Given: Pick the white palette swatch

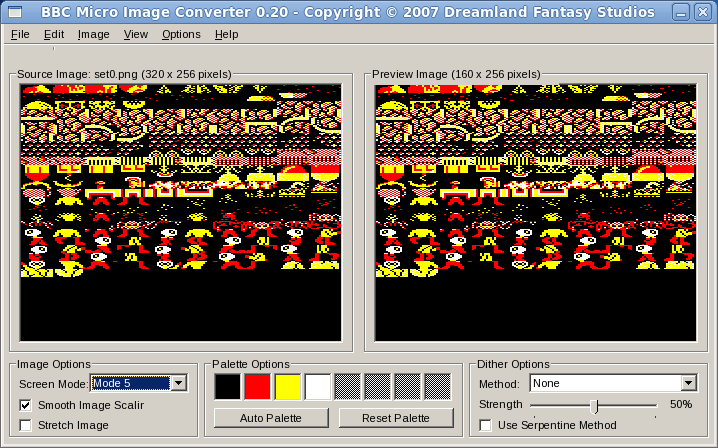Looking at the screenshot, I should coord(317,387).
